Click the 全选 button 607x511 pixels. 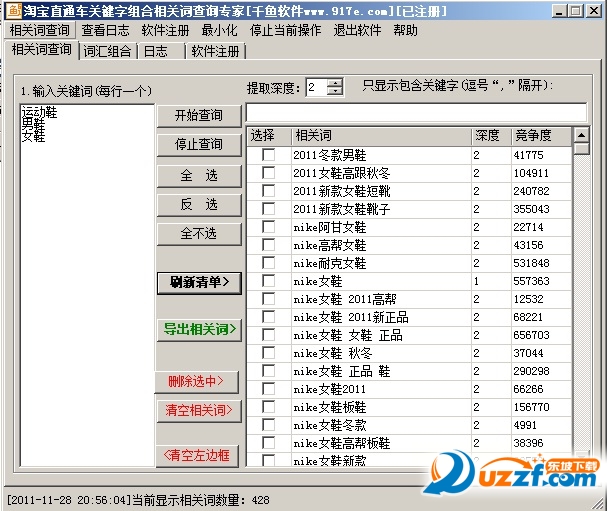(x=199, y=176)
